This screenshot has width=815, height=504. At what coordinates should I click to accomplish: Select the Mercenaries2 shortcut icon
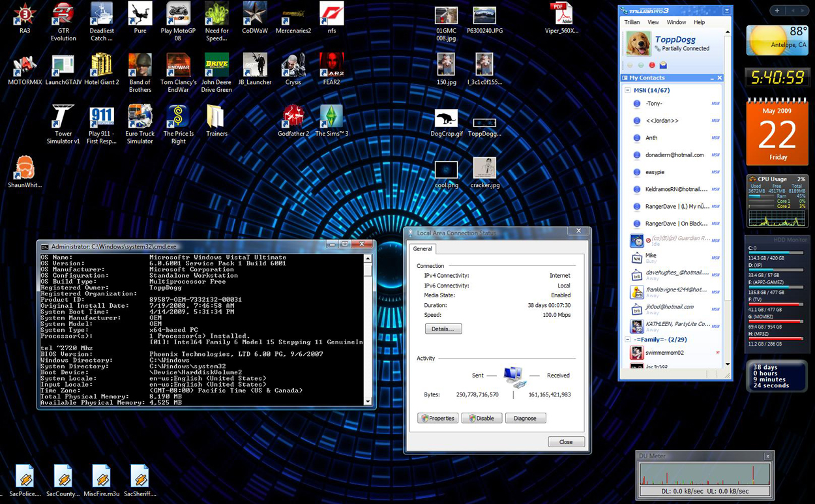(x=293, y=18)
